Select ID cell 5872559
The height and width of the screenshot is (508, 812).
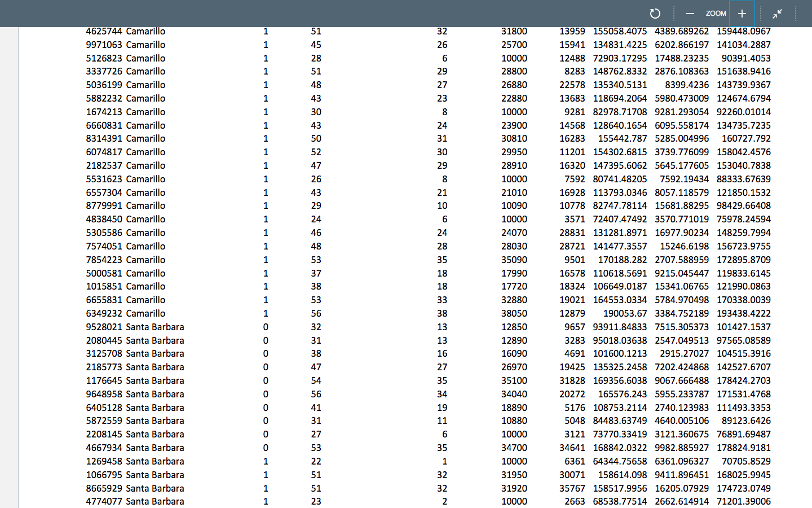pyautogui.click(x=104, y=421)
